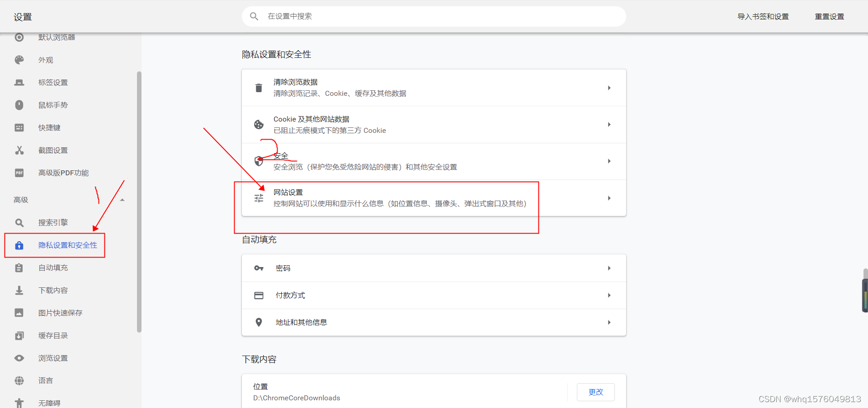Click the tab icon beside 标签设置
The width and height of the screenshot is (868, 408).
(x=19, y=82)
